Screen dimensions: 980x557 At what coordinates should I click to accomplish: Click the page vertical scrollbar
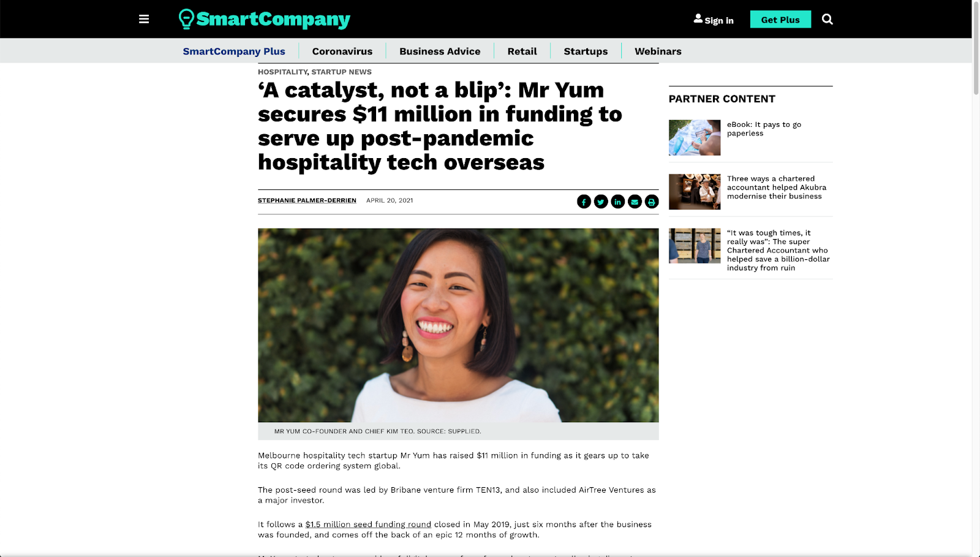(x=976, y=278)
